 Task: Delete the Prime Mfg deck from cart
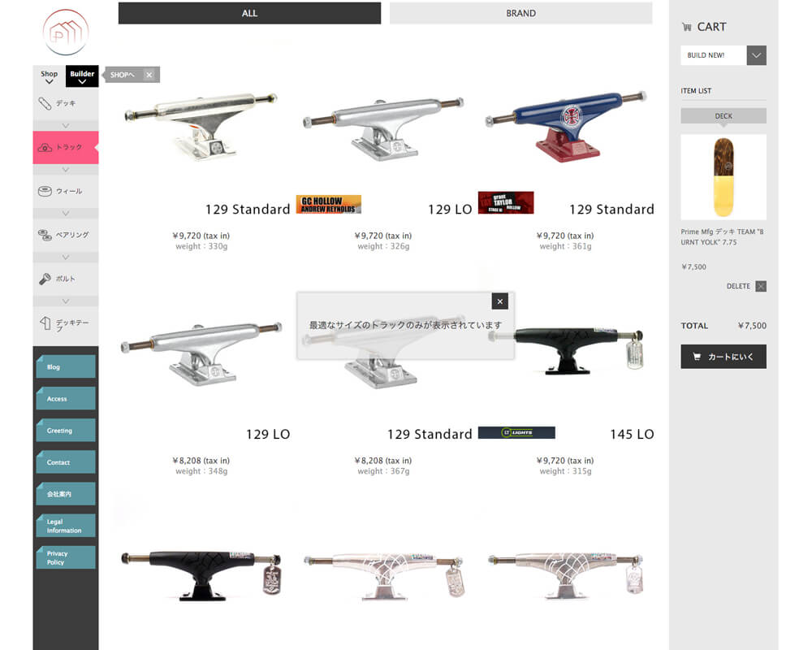pos(761,286)
